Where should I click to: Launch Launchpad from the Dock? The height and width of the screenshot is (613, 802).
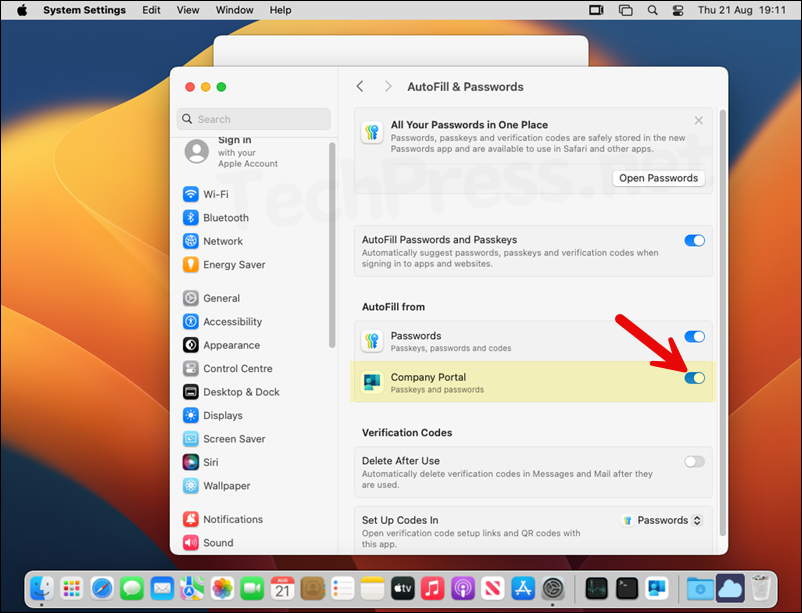[x=72, y=588]
